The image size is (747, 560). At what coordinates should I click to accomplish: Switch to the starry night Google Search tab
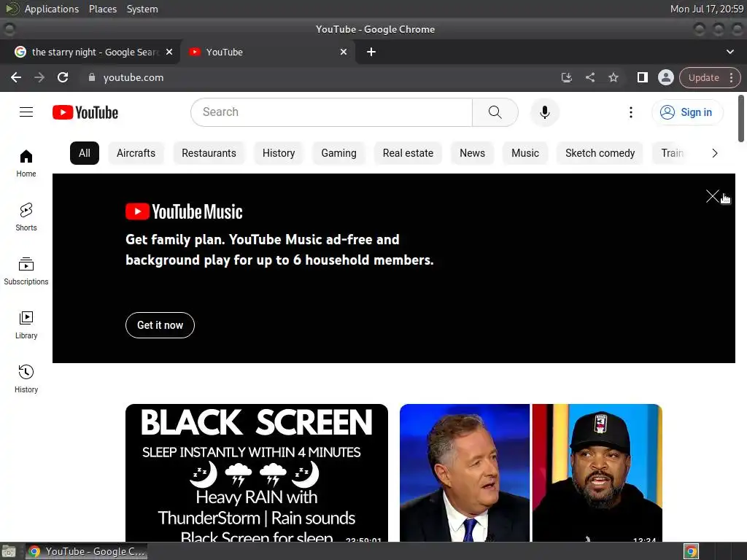pos(90,52)
